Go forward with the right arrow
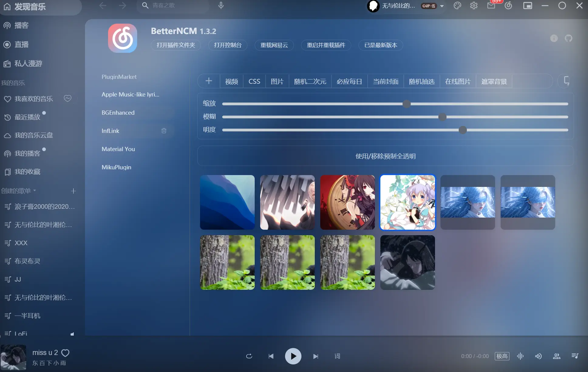 tap(122, 5)
